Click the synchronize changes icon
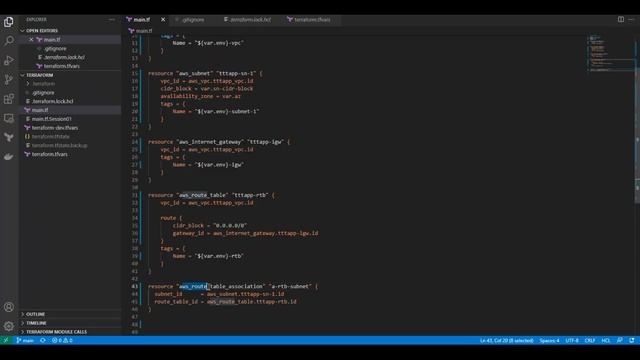This screenshot has height=360, width=640. pyautogui.click(x=43, y=340)
